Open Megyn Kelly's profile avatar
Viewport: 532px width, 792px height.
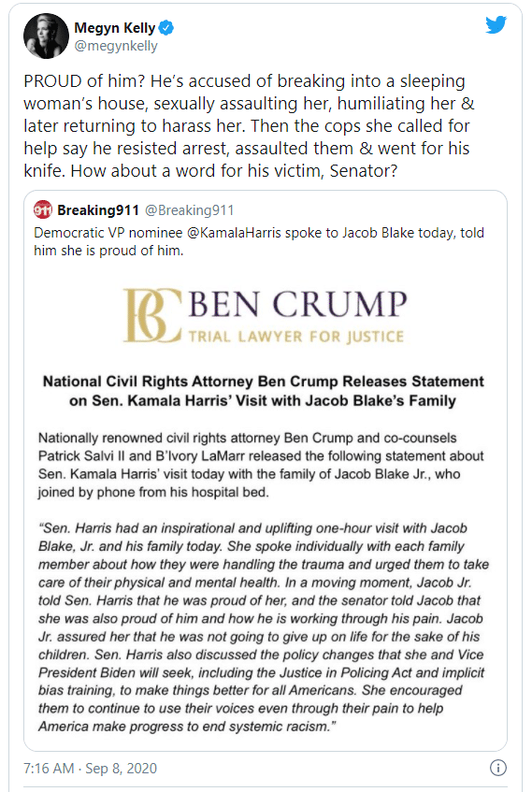tap(46, 36)
